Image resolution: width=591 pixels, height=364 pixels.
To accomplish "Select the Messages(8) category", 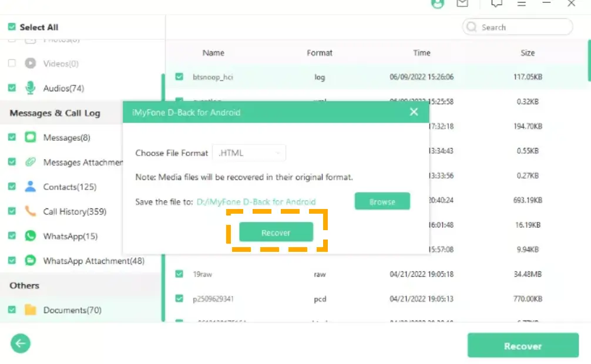I will coord(67,137).
